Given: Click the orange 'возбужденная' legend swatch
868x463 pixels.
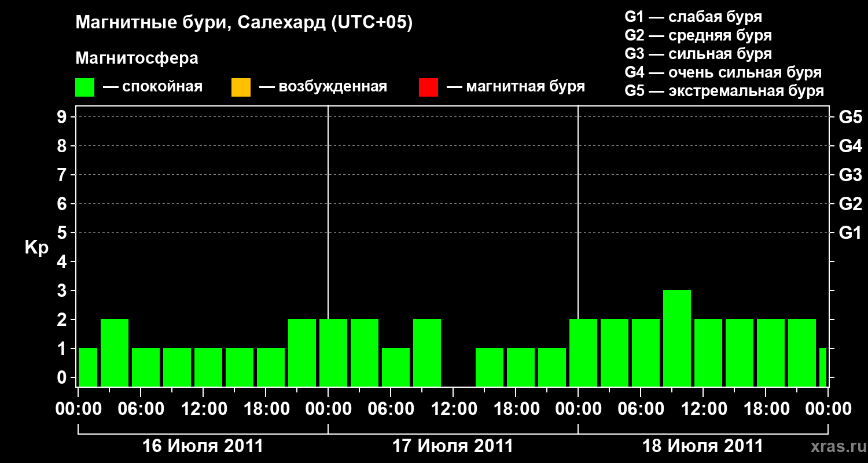Looking at the screenshot, I should (x=241, y=87).
